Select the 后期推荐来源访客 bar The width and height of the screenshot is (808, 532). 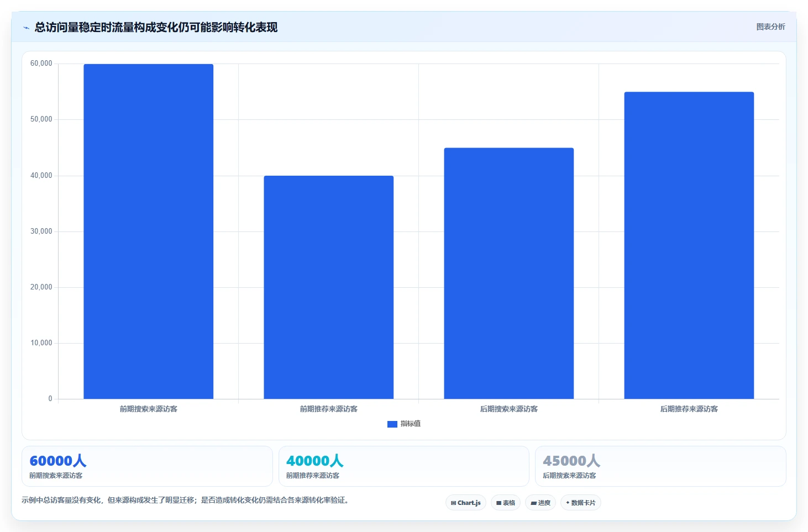point(689,245)
